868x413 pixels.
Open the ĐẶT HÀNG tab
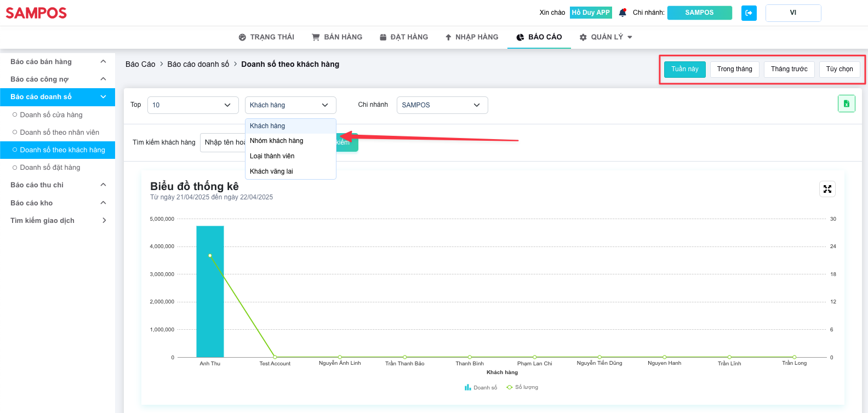(404, 37)
